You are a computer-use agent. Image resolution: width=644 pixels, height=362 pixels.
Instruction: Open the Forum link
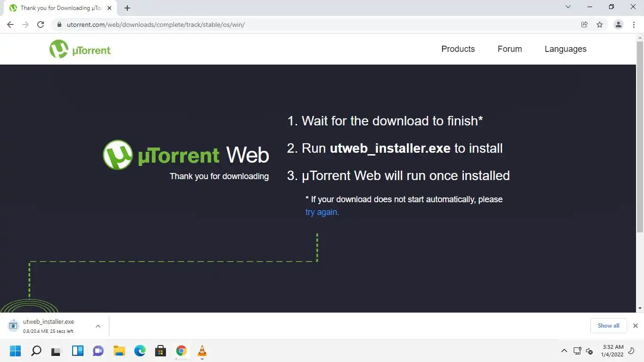pyautogui.click(x=510, y=49)
